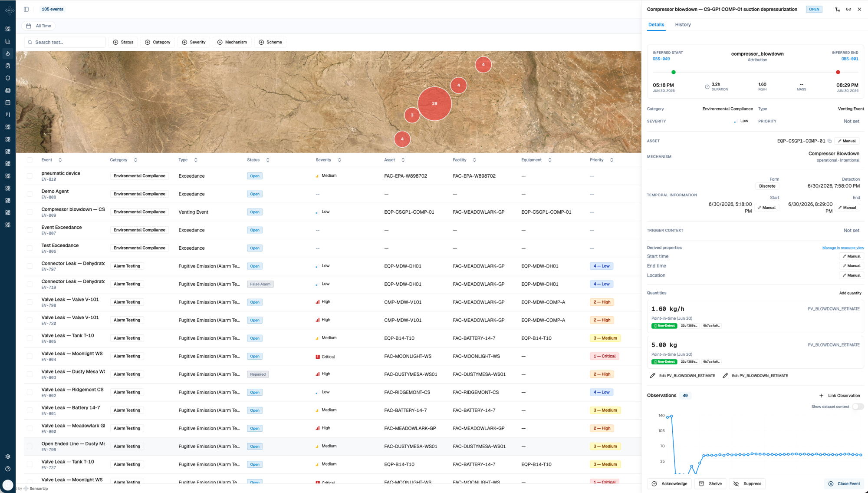
Task: Click second Edit PV_BLOWDOWN_ESTIMATE pencil on right
Action: (x=725, y=375)
